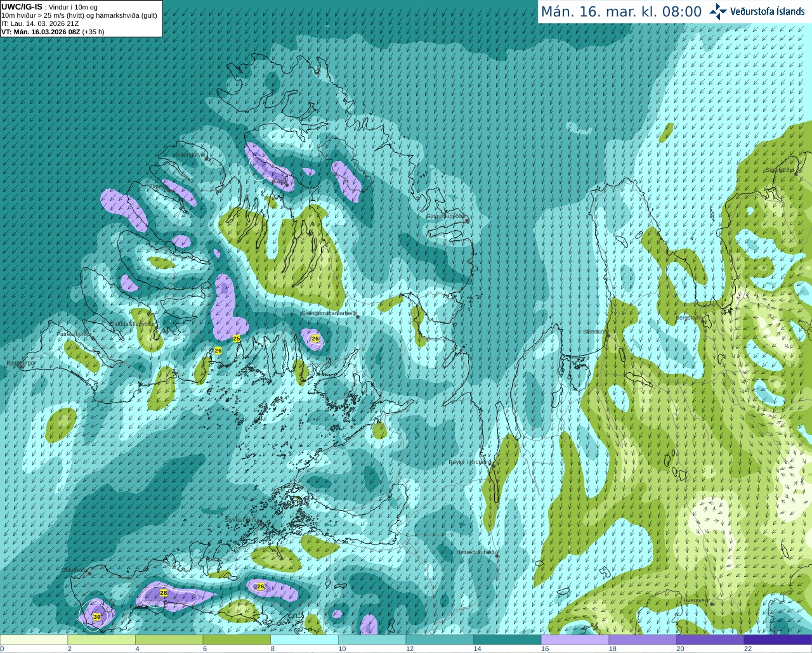Click the legend scale value 8
Screen dimensions: 812x653
[273, 649]
